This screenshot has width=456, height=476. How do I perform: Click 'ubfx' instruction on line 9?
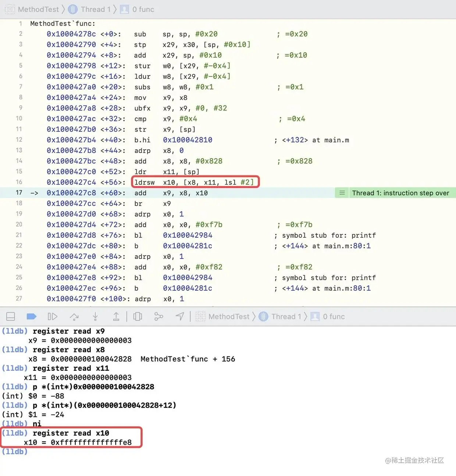142,109
